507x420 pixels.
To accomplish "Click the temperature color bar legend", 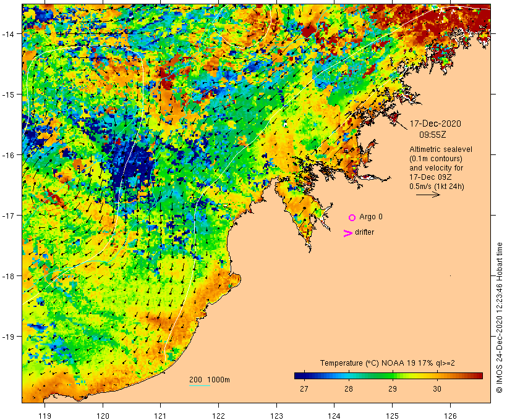I will pyautogui.click(x=388, y=376).
